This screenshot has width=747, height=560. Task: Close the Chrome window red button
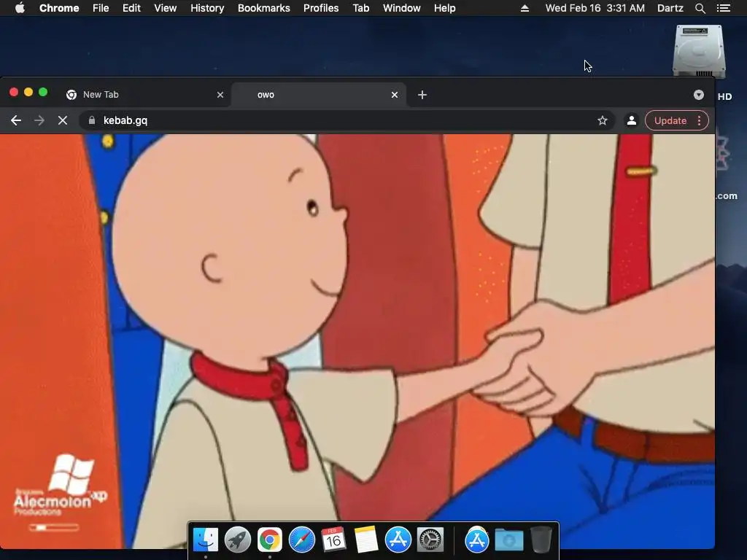pyautogui.click(x=14, y=92)
